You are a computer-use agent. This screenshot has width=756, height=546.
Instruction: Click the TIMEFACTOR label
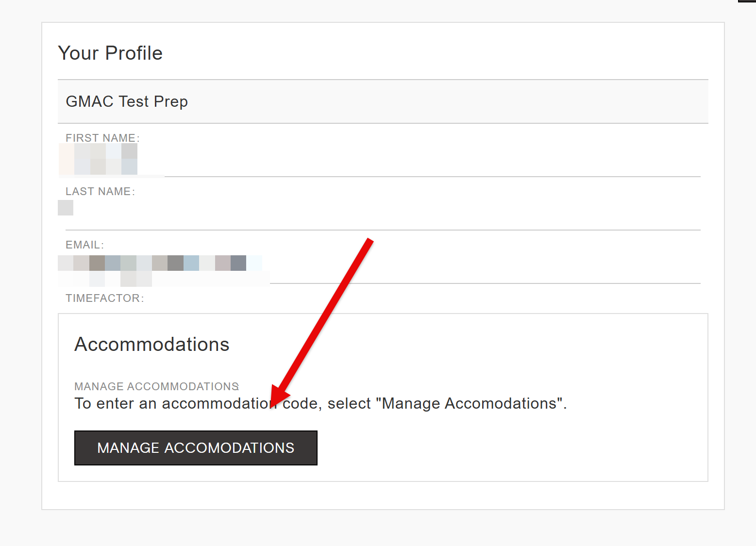pos(104,298)
